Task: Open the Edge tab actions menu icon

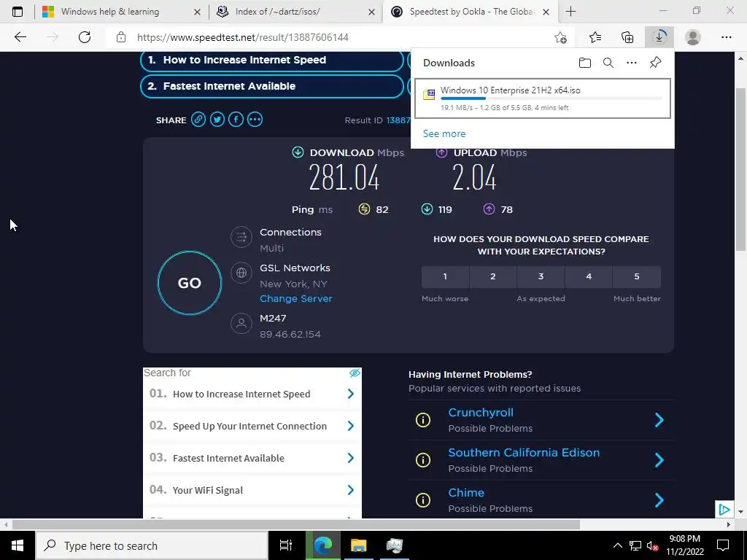Action: (x=18, y=12)
